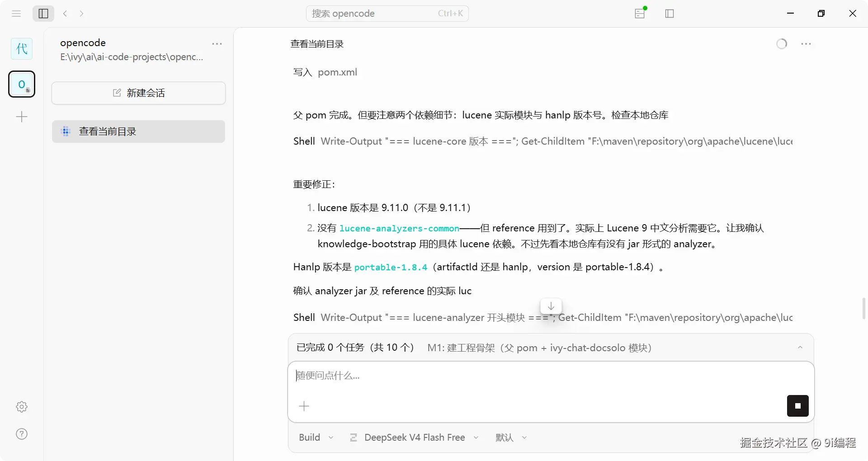Open settings gear icon
Viewport: 868px width, 461px height.
[22, 407]
